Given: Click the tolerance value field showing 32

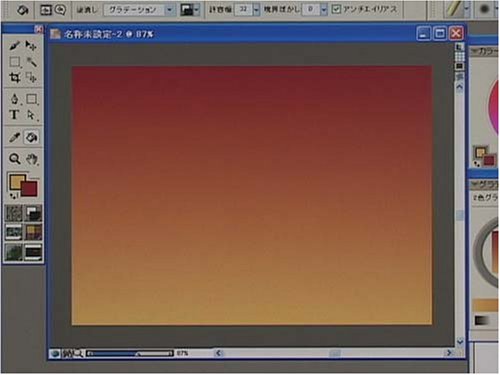Looking at the screenshot, I should click(x=243, y=10).
